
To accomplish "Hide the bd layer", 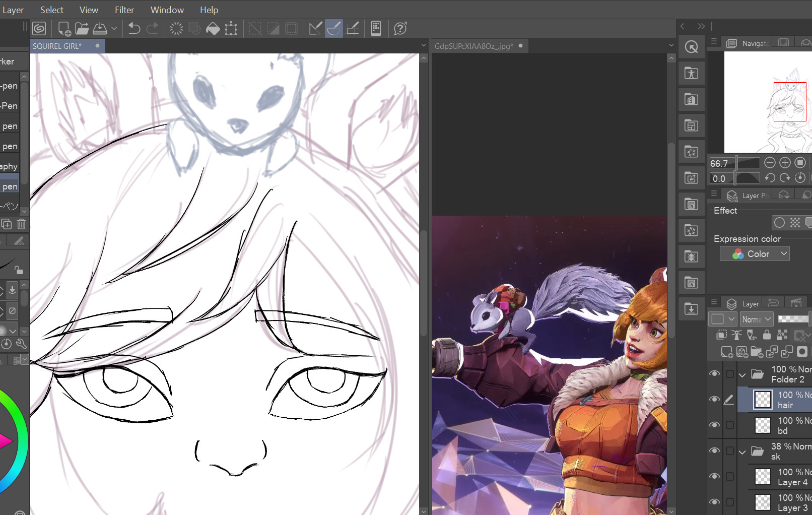I will tap(714, 425).
